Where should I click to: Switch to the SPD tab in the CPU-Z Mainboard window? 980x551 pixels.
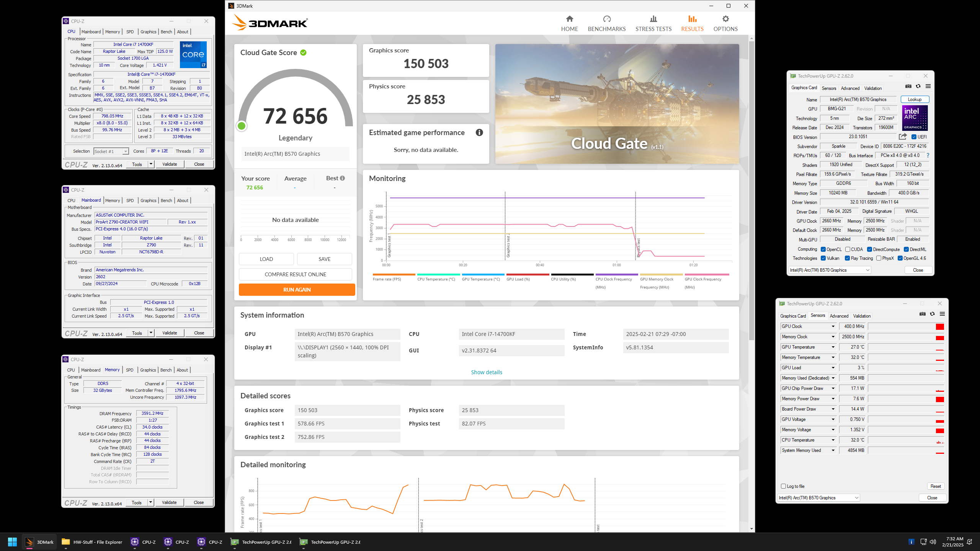pos(130,201)
